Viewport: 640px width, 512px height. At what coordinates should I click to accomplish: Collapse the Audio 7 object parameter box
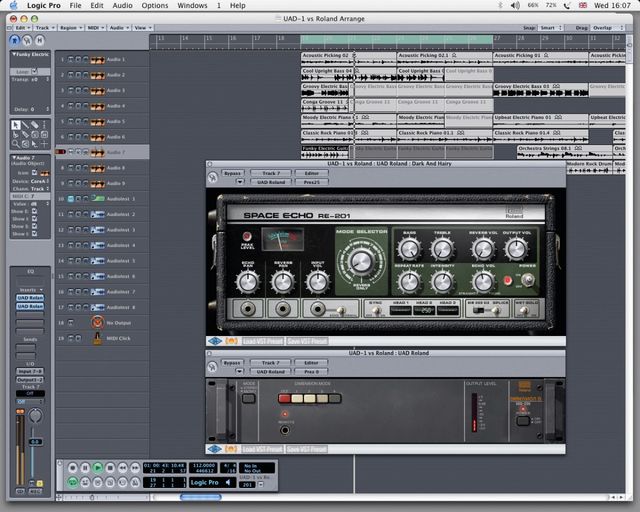click(x=14, y=158)
